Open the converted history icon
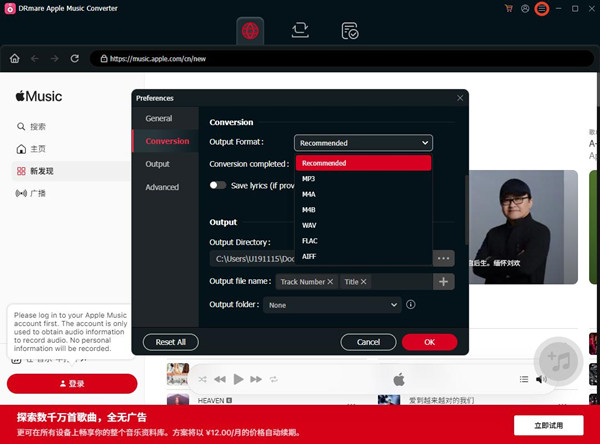The image size is (600, 444). tap(350, 31)
